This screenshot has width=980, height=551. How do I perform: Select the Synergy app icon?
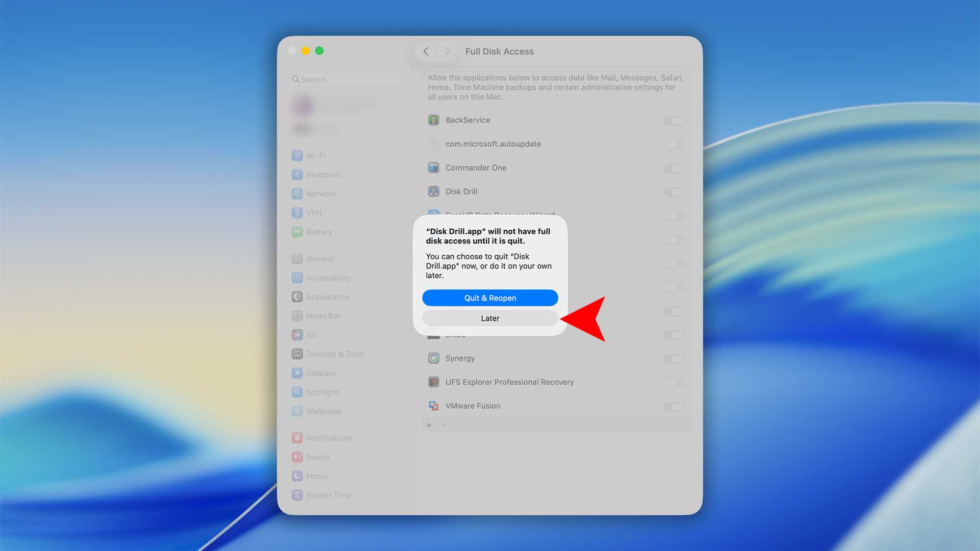(x=433, y=358)
